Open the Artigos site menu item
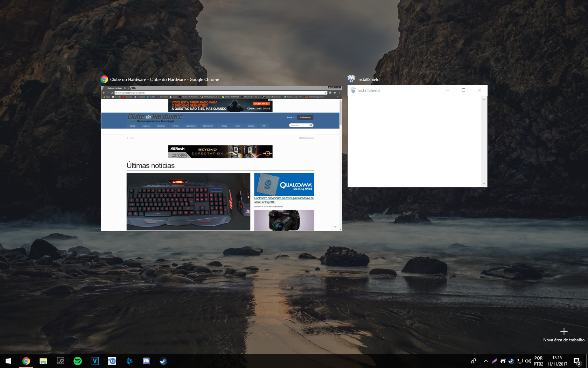588x368 pixels. (x=146, y=126)
